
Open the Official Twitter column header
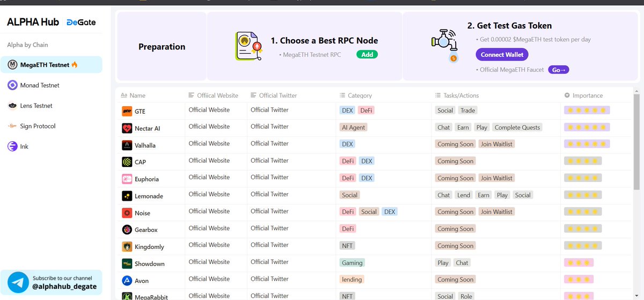tap(274, 96)
